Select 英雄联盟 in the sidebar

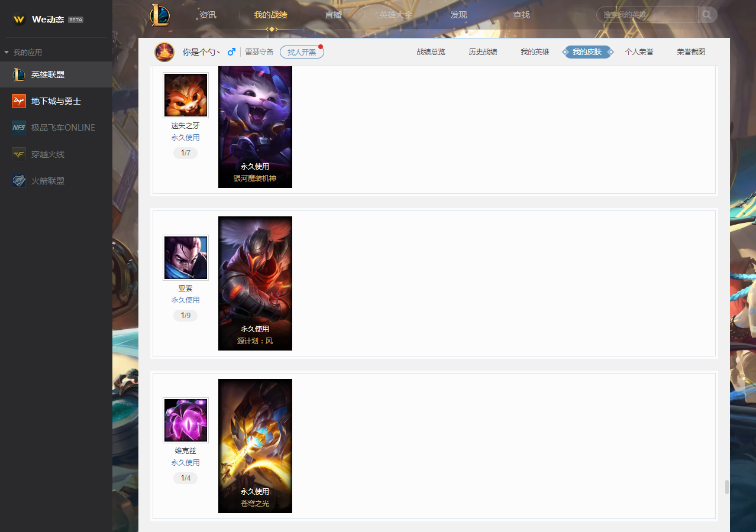(x=56, y=74)
